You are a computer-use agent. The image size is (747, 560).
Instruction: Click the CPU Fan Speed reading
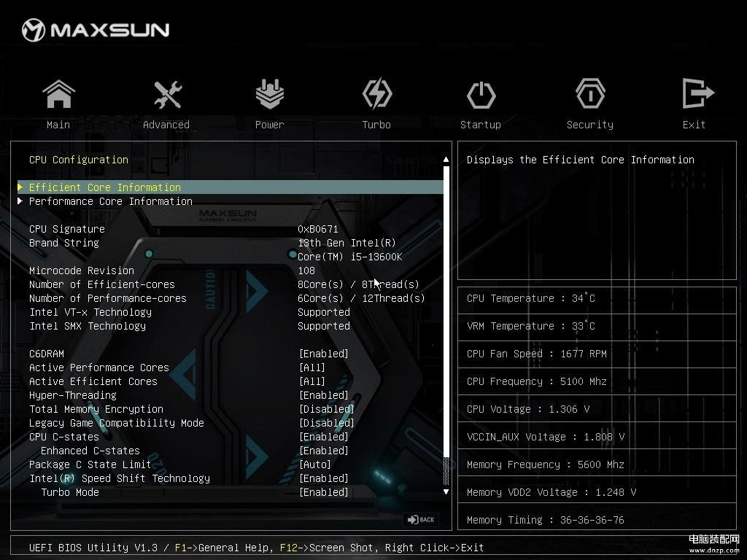click(536, 354)
